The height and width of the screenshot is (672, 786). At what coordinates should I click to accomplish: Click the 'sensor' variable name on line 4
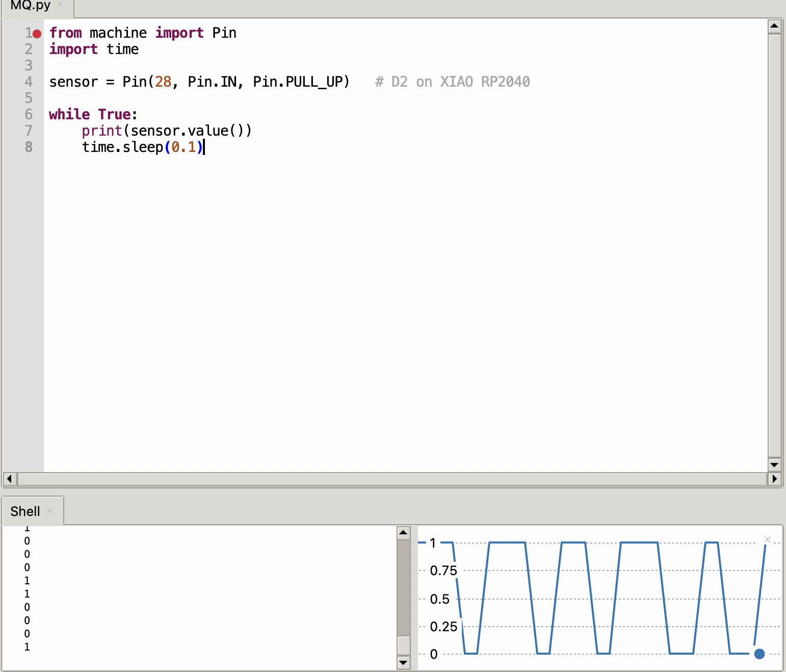(x=73, y=82)
